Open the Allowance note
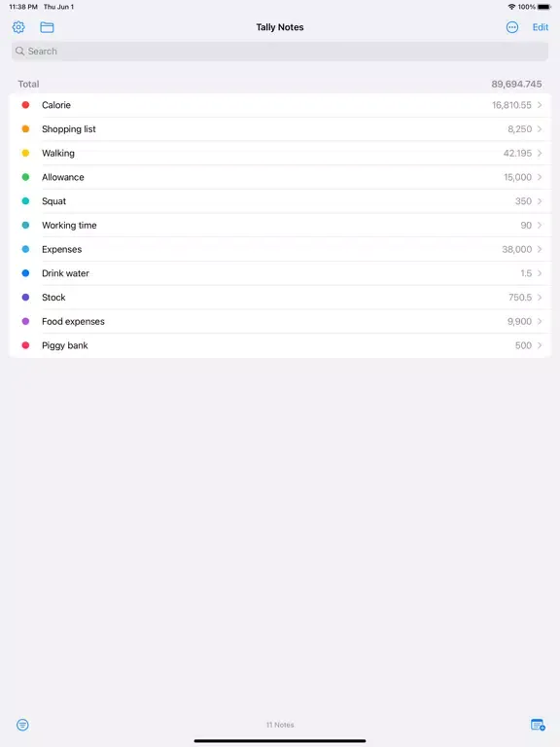The height and width of the screenshot is (747, 560). pos(280,177)
